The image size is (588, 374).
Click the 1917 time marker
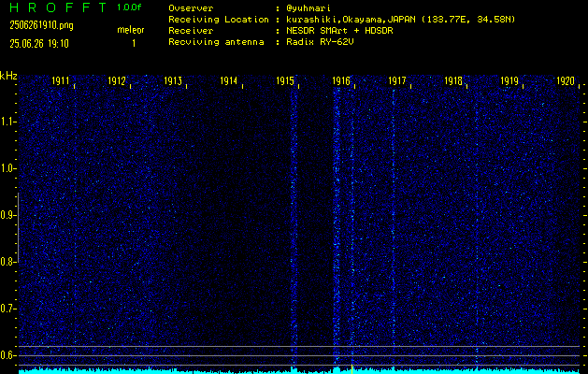coord(397,80)
